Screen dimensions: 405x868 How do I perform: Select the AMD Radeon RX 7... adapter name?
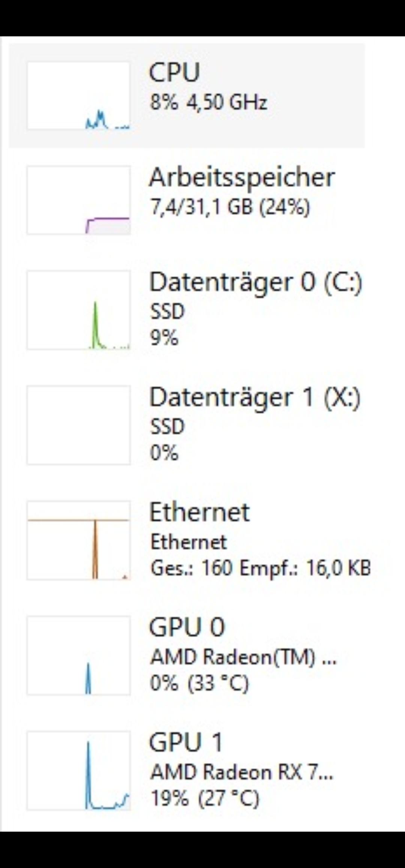point(241,772)
